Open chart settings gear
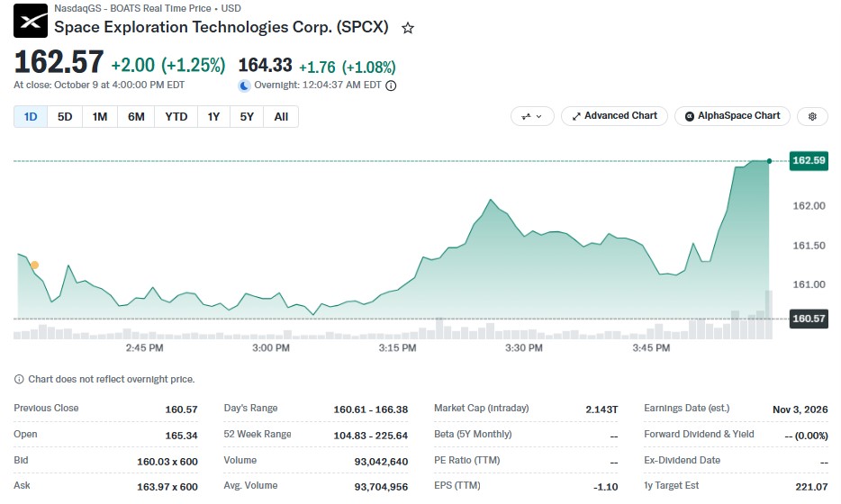This screenshot has width=841, height=504. click(812, 116)
